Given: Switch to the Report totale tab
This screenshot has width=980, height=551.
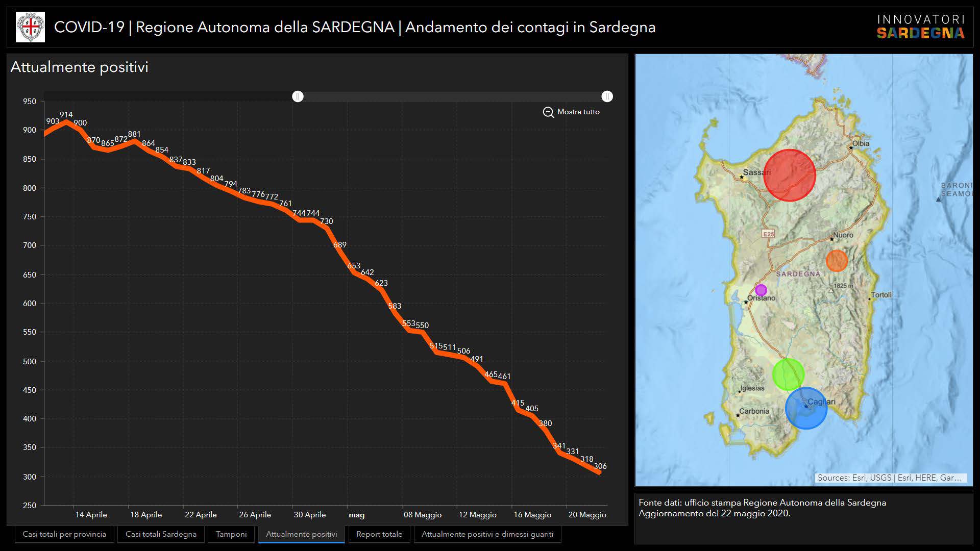Looking at the screenshot, I should [x=379, y=534].
